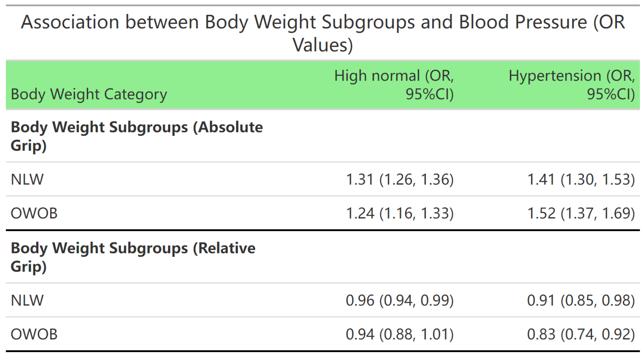Click the thick black divider above Relative Grip
The image size is (644, 356).
pos(322,230)
